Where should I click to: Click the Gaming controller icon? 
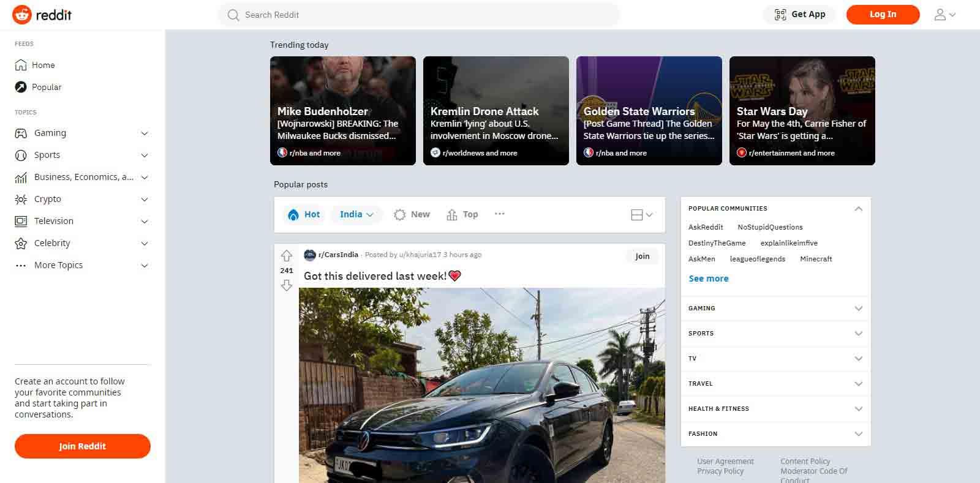pyautogui.click(x=21, y=133)
